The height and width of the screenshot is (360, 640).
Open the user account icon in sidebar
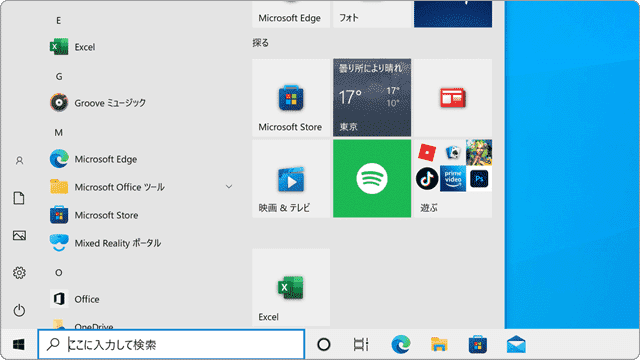[x=19, y=161]
